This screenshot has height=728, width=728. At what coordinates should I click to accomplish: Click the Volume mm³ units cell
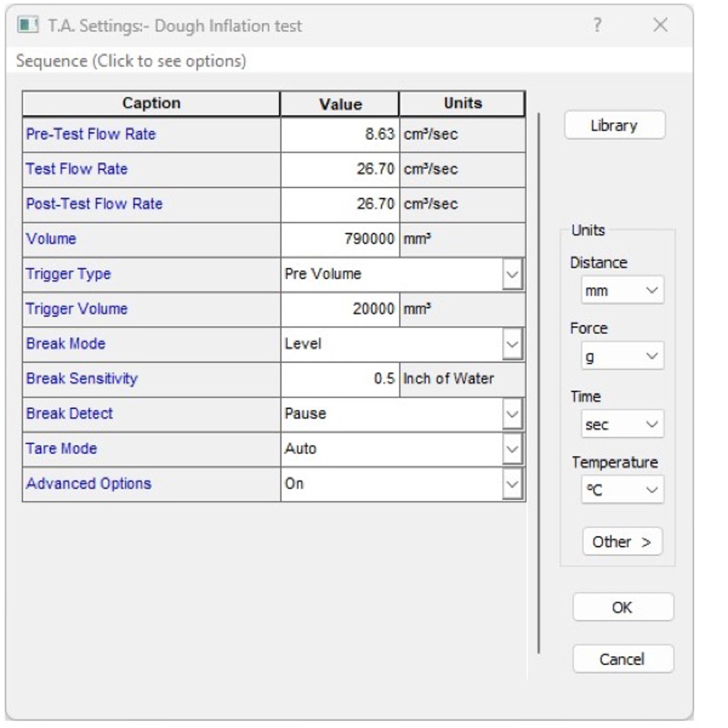[462, 239]
